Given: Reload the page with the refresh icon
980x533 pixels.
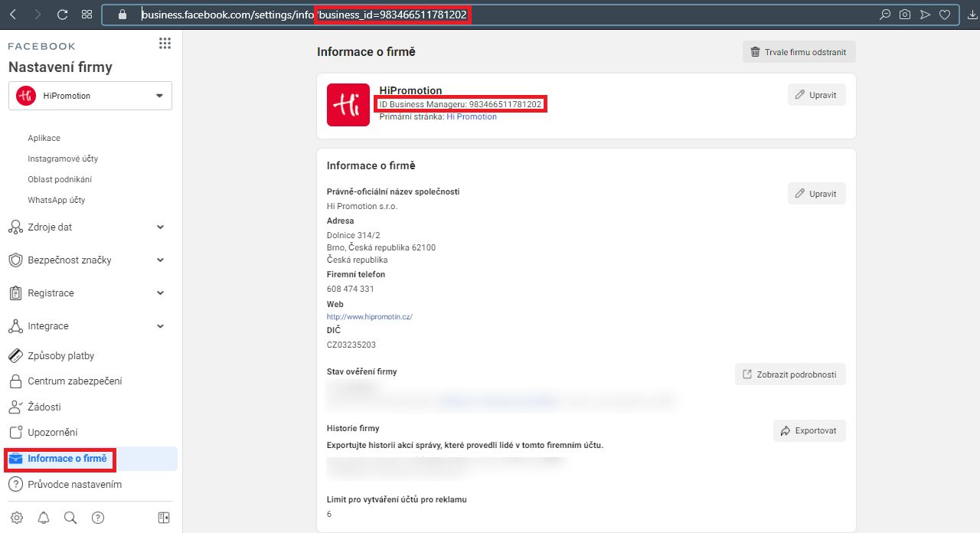Looking at the screenshot, I should 63,15.
